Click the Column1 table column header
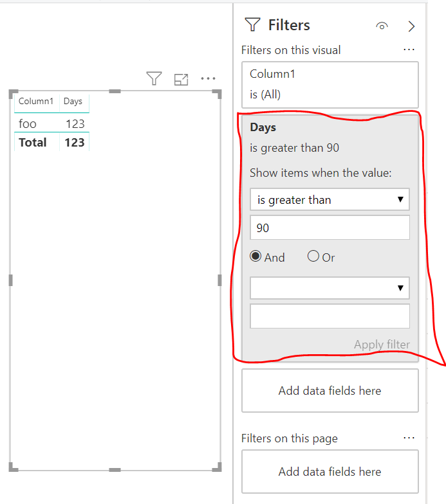 pyautogui.click(x=36, y=102)
